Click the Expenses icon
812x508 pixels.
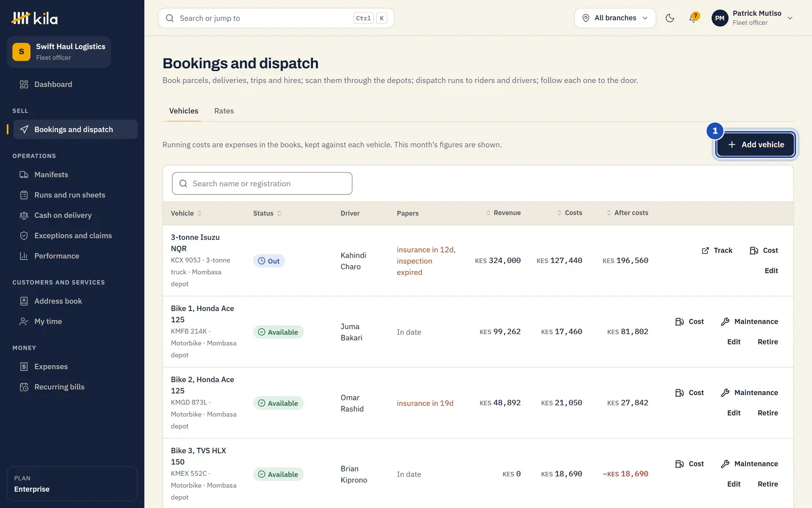(x=24, y=367)
